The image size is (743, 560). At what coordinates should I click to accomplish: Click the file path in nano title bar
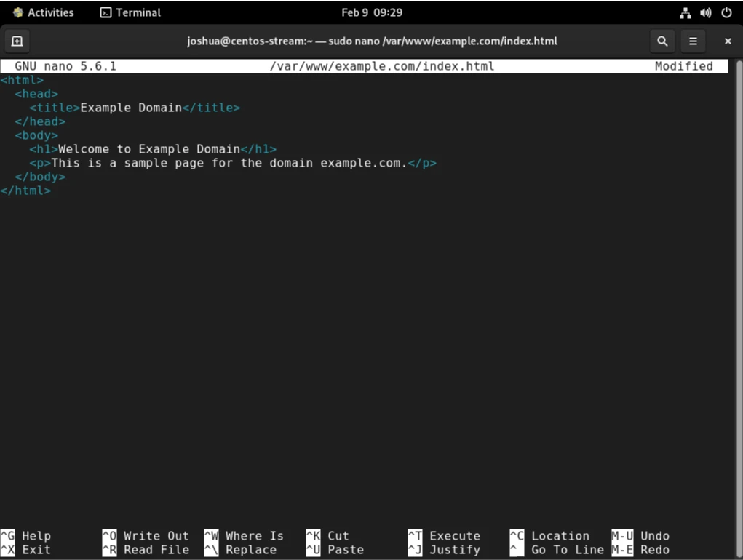(382, 66)
